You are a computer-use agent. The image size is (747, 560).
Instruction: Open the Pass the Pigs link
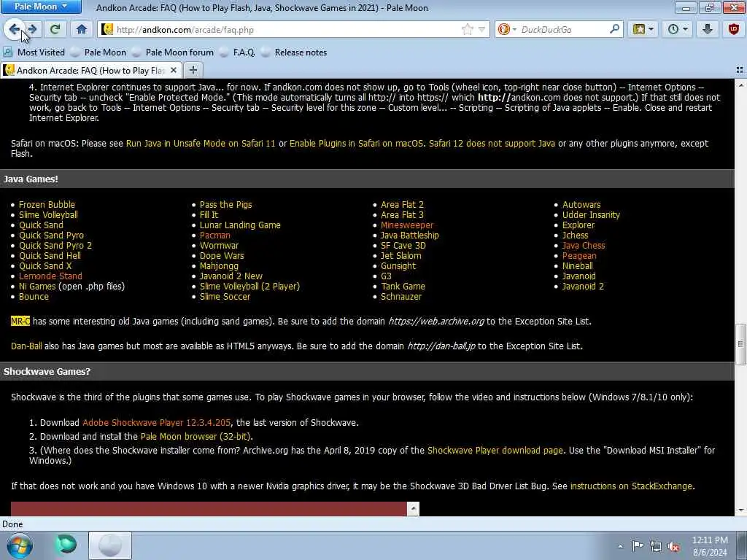pos(226,204)
